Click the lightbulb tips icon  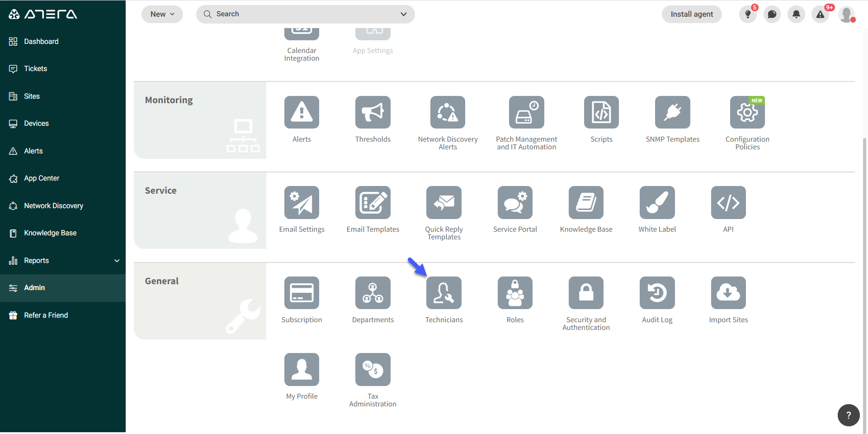[x=748, y=14]
